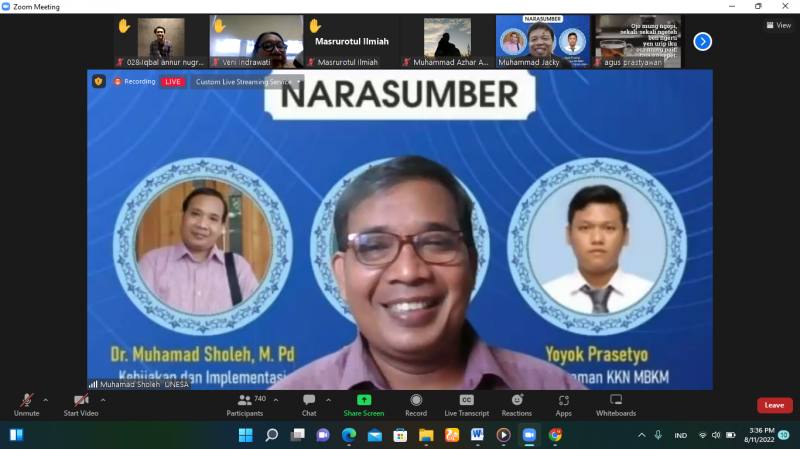800x449 pixels.
Task: Open the View layout menu
Action: pos(779,25)
